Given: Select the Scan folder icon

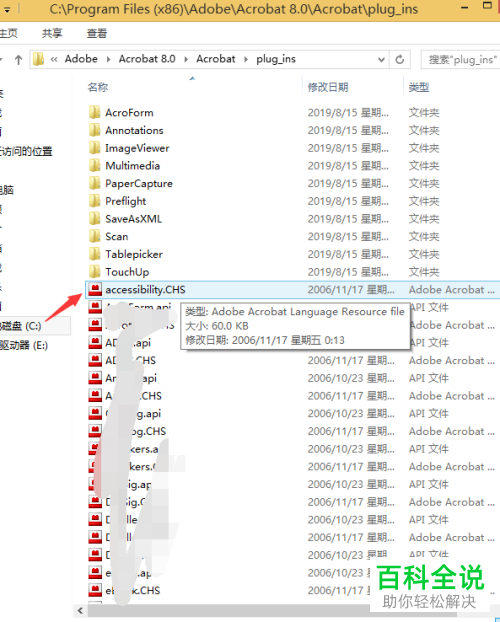Looking at the screenshot, I should click(x=94, y=236).
